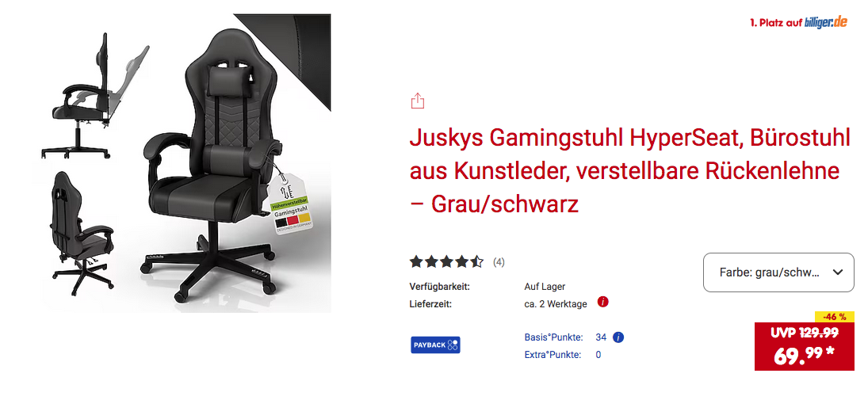Click the blue Basis°Punkte info icon
The height and width of the screenshot is (400, 868).
(x=618, y=337)
